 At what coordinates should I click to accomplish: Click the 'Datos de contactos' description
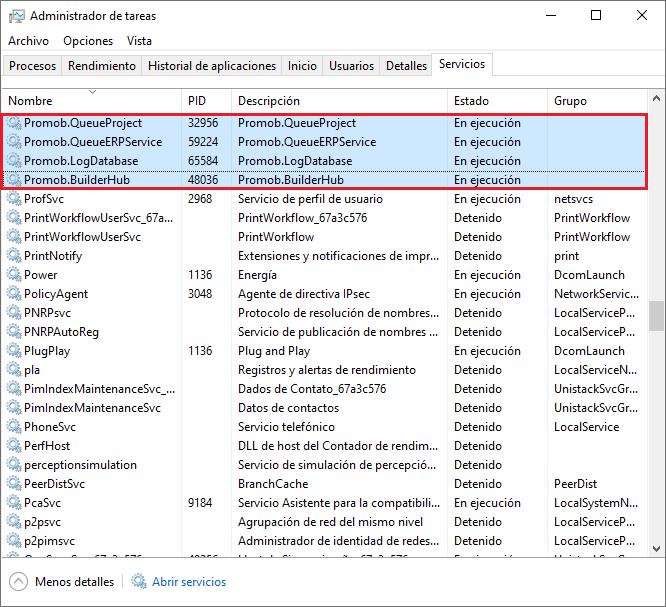point(288,408)
